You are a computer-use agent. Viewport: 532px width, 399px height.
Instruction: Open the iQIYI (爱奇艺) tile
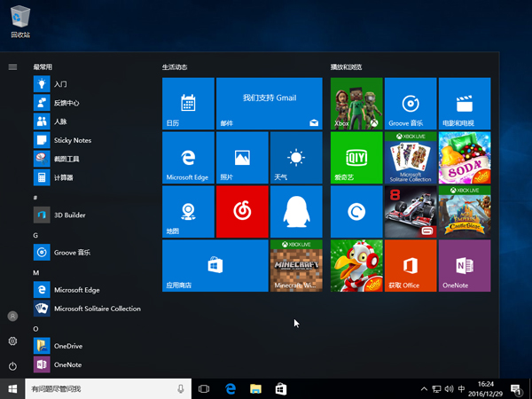(x=356, y=158)
